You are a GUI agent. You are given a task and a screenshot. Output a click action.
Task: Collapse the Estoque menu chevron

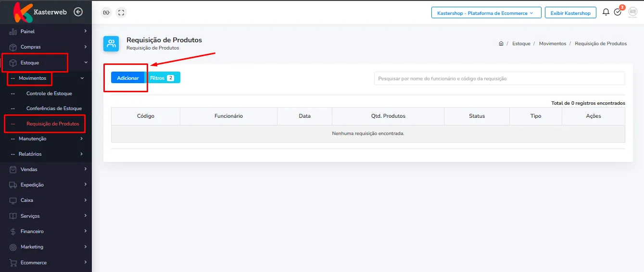[x=85, y=62]
